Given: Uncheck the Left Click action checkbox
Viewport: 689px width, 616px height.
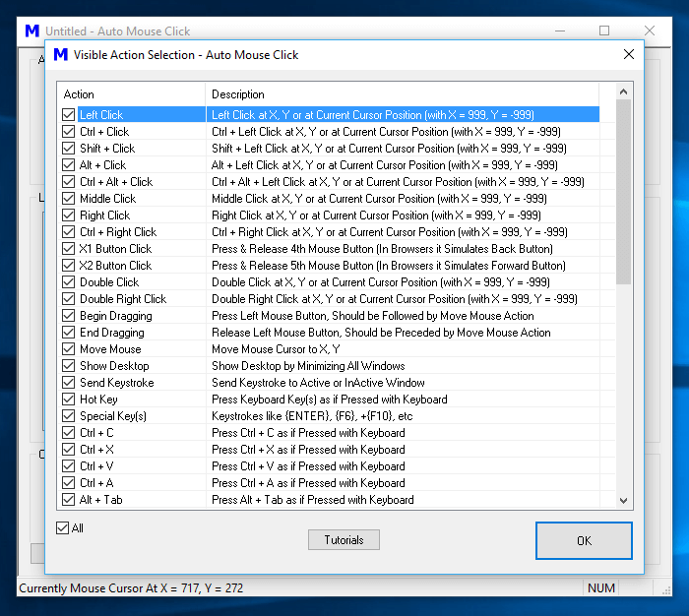Looking at the screenshot, I should [x=68, y=115].
